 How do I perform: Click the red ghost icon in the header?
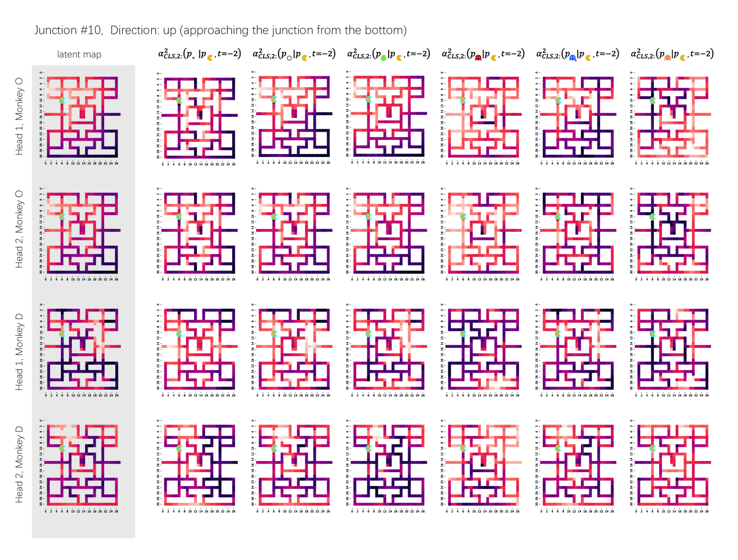coord(478,57)
